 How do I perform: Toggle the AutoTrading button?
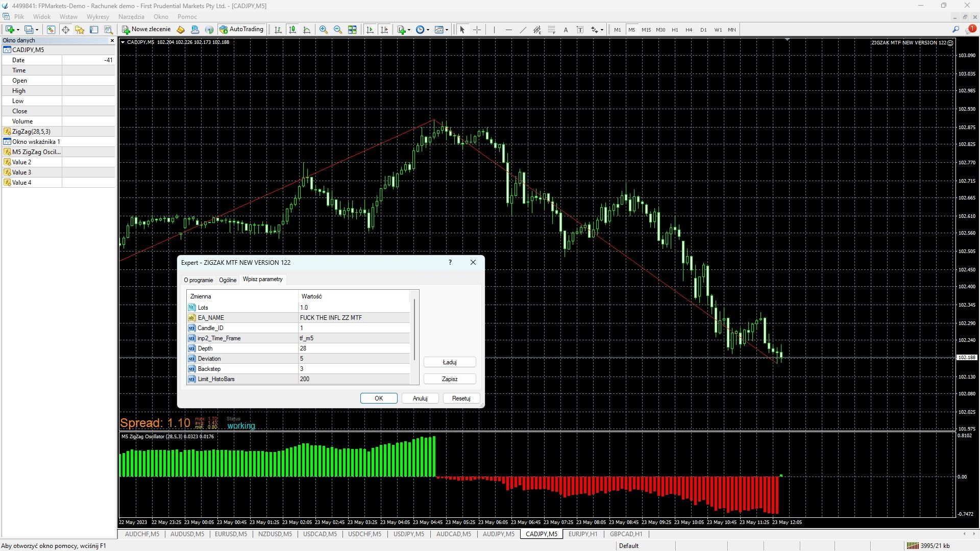[x=241, y=30]
